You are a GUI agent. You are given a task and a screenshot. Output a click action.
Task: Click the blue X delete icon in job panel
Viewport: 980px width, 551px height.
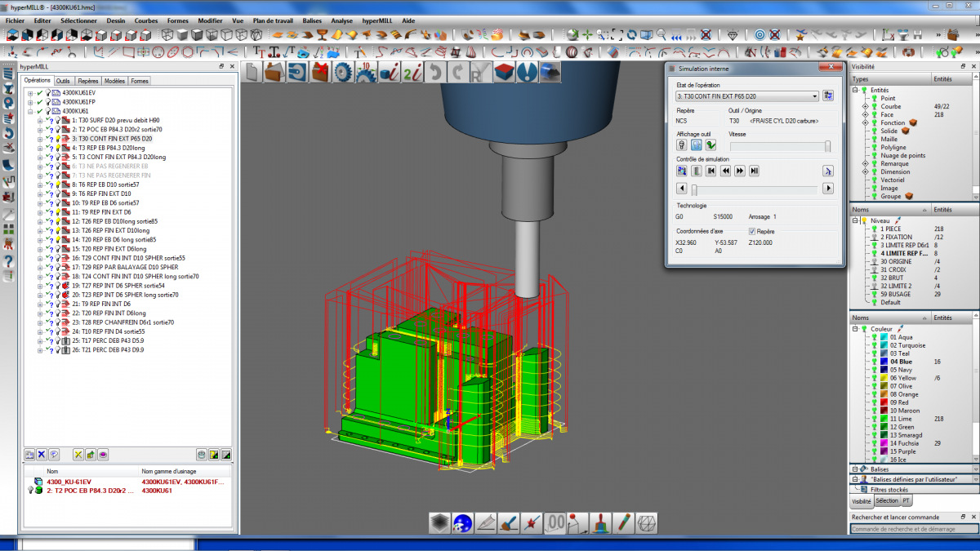pos(41,454)
